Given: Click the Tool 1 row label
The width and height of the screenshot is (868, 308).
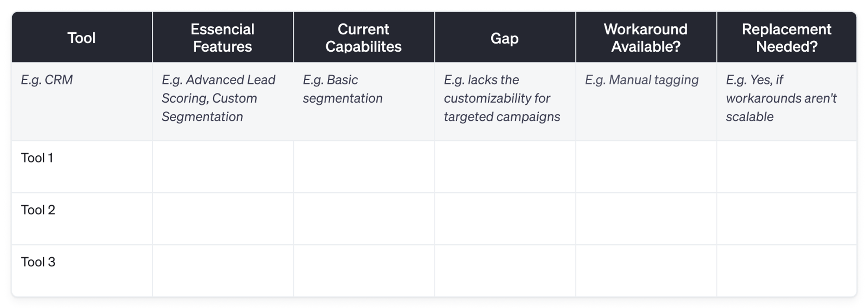Looking at the screenshot, I should pos(37,158).
